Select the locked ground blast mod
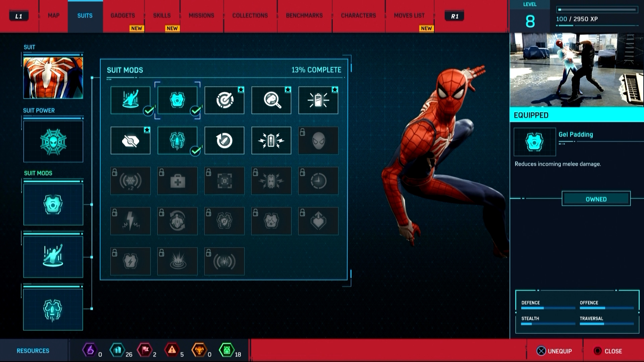This screenshot has width=644, height=362. (x=177, y=261)
